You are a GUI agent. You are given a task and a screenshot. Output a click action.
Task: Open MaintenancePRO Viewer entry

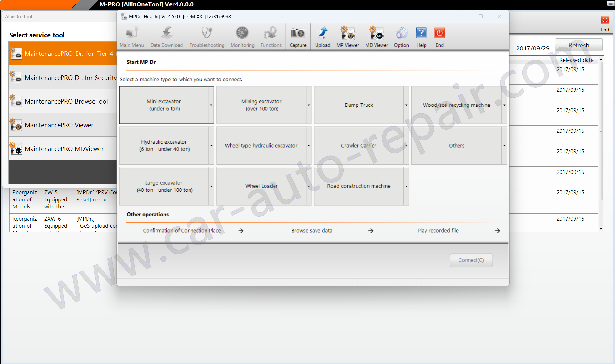coord(63,125)
